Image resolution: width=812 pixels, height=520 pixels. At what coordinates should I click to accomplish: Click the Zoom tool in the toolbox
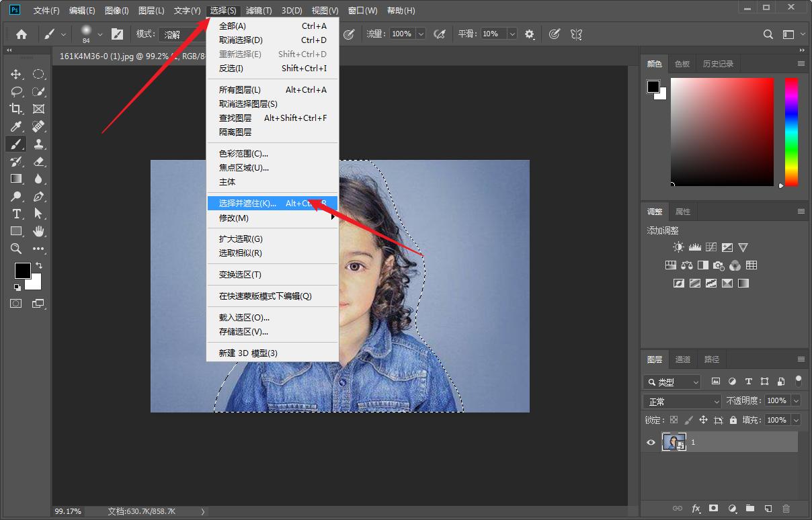point(16,249)
